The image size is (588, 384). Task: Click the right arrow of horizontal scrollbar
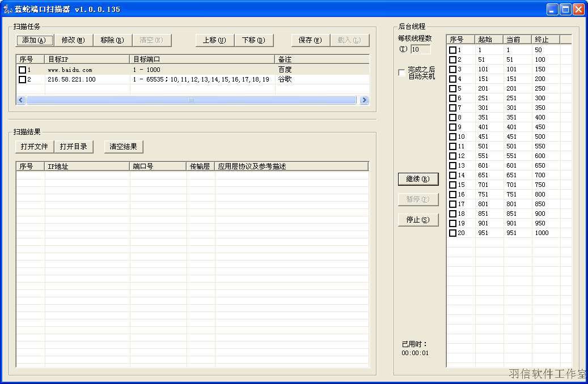pyautogui.click(x=365, y=100)
